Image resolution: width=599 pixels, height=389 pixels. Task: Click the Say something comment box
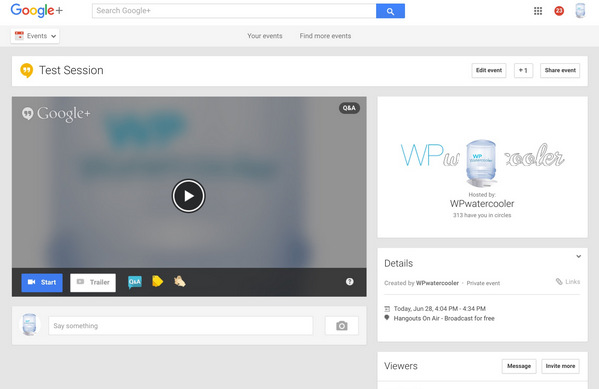click(x=181, y=326)
